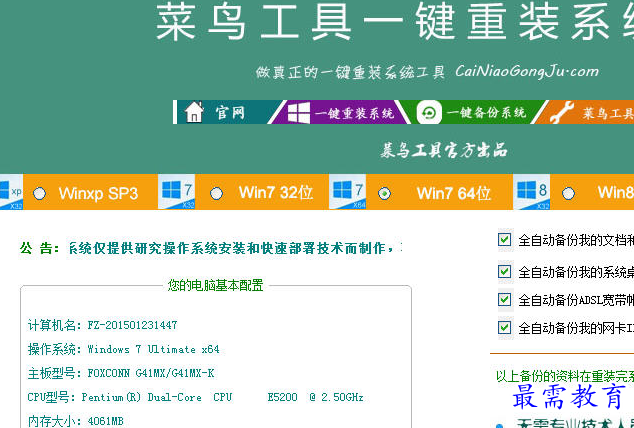Image resolution: width=634 pixels, height=428 pixels.
Task: Click the scrolling 公告 announcement text
Action: click(x=236, y=248)
